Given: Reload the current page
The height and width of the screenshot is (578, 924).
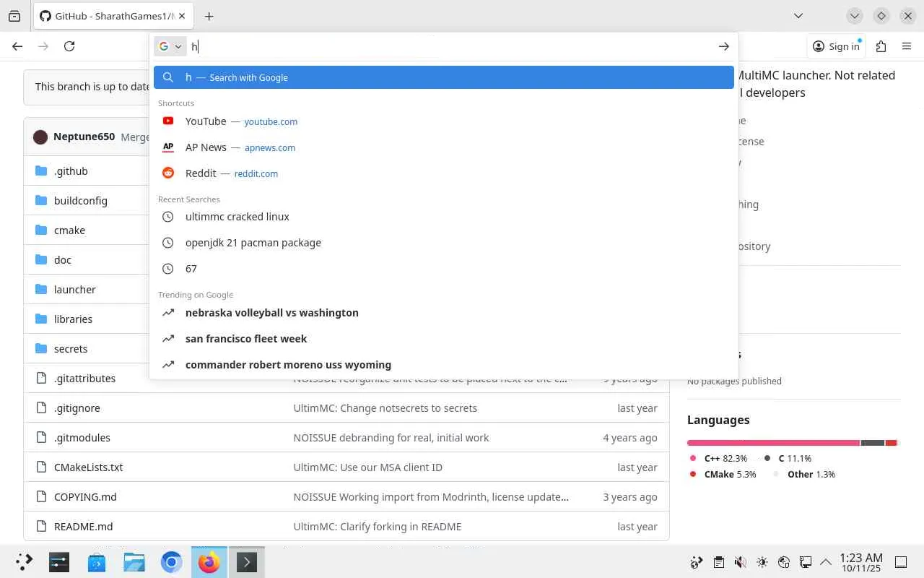Looking at the screenshot, I should (69, 46).
